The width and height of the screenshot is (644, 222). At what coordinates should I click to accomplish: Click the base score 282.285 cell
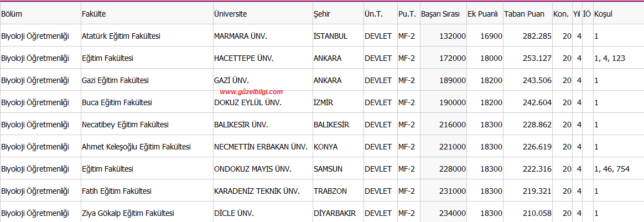pos(537,37)
